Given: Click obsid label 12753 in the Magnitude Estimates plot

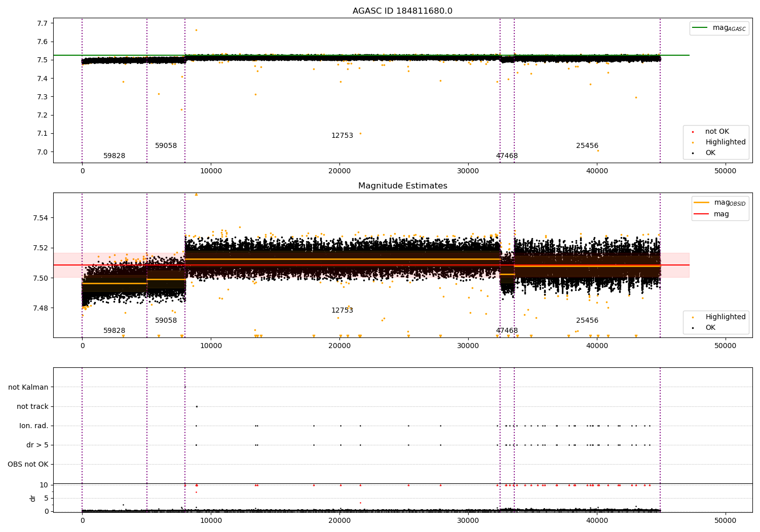Looking at the screenshot, I should [342, 311].
